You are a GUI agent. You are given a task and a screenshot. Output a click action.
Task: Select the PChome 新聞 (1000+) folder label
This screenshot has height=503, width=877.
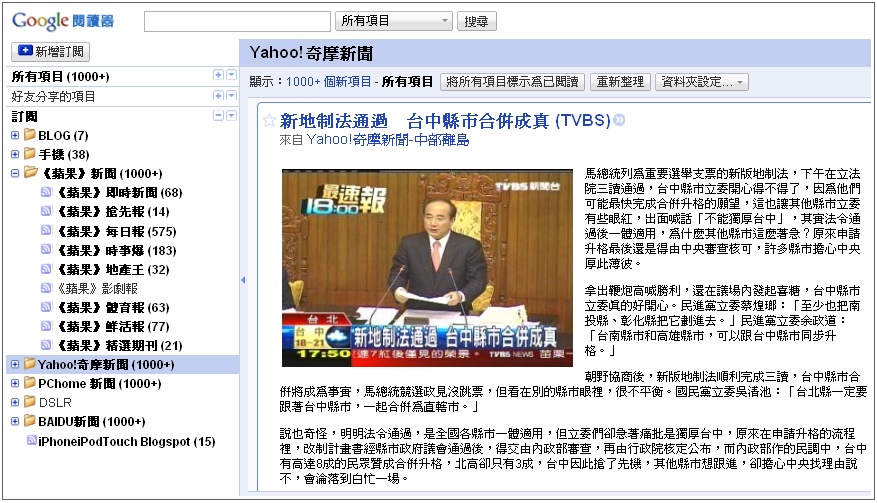100,383
